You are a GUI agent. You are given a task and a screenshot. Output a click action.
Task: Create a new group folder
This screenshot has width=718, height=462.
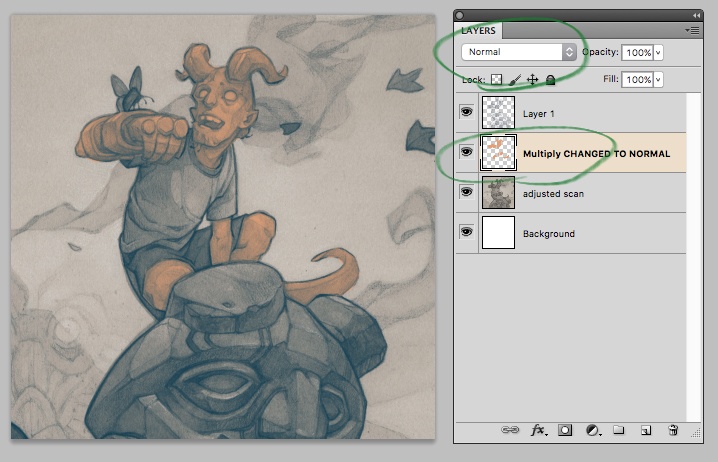point(619,429)
